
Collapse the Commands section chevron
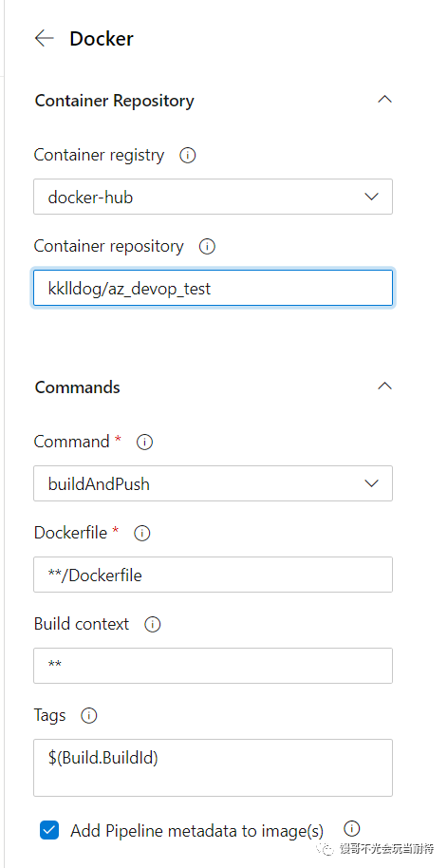point(384,386)
